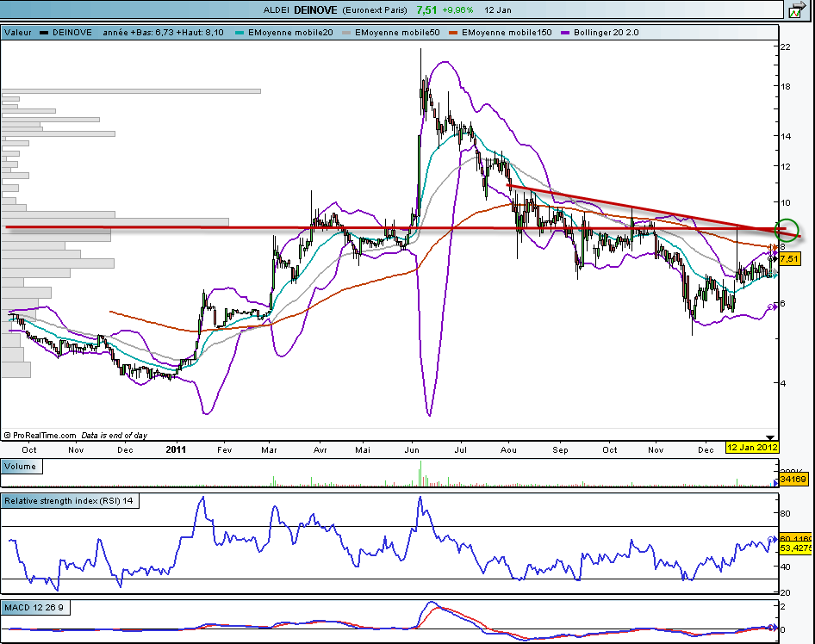Click the green circle annotation on chart
The image size is (815, 644).
pos(787,230)
